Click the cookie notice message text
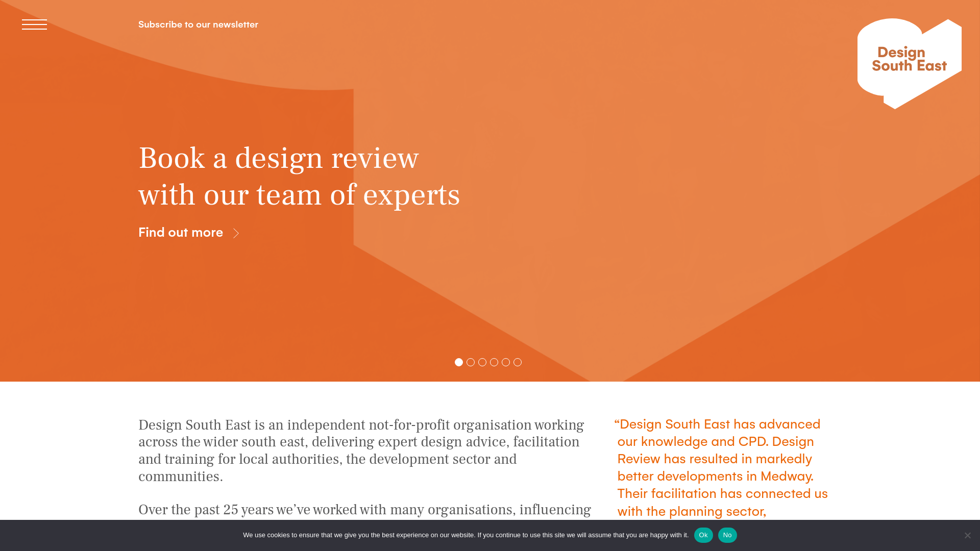This screenshot has height=551, width=980. pos(465,535)
